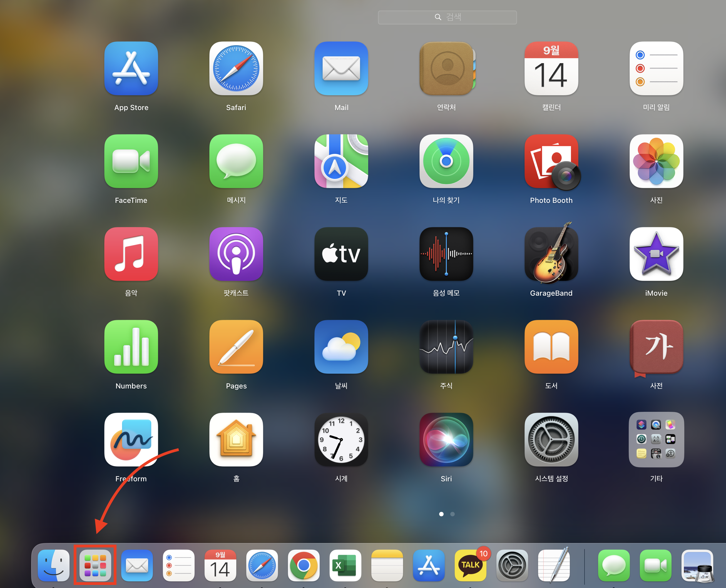The height and width of the screenshot is (588, 726).
Task: Launch FaceTime from the Dock
Action: pyautogui.click(x=655, y=565)
